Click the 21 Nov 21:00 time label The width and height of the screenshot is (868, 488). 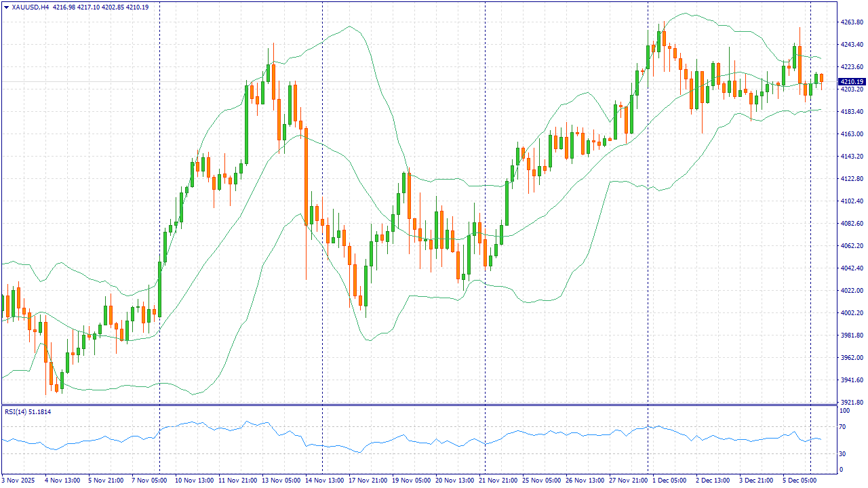point(500,480)
